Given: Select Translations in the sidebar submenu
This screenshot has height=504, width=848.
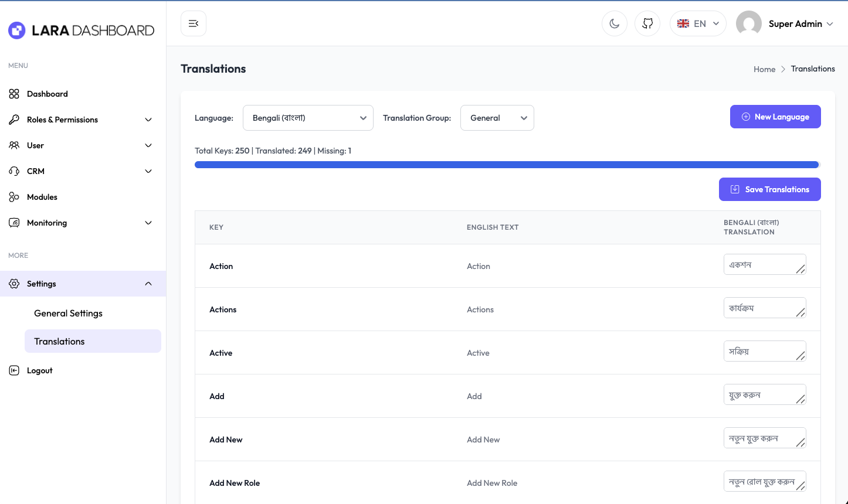Looking at the screenshot, I should [59, 341].
